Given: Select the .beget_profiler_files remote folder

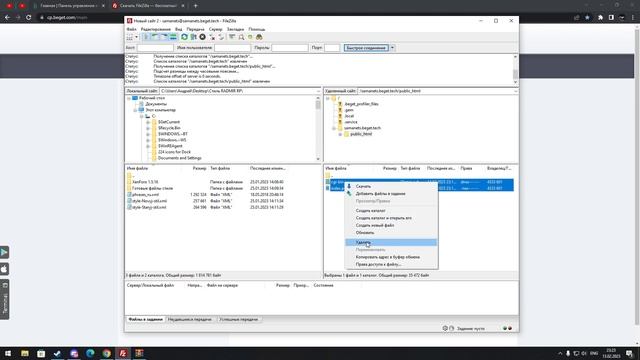Looking at the screenshot, I should pos(361,104).
